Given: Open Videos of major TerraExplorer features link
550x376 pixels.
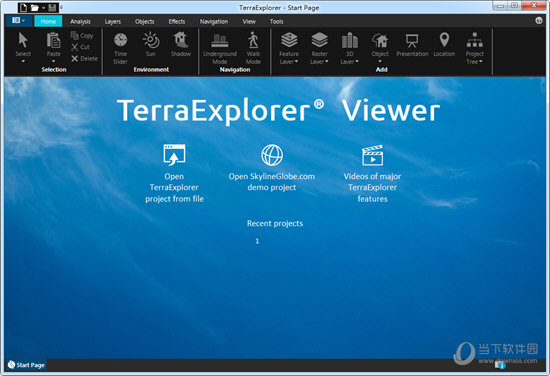Looking at the screenshot, I should (x=372, y=187).
